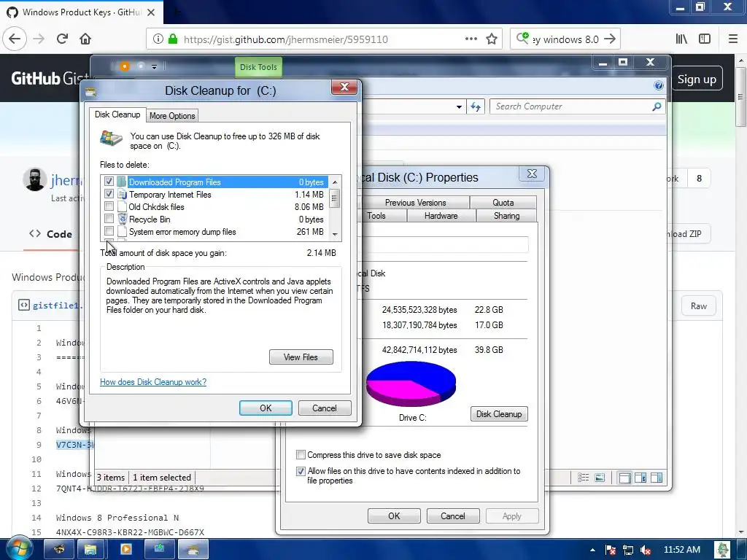This screenshot has height=560, width=747.
Task: Open the Sharing tab
Action: (506, 216)
